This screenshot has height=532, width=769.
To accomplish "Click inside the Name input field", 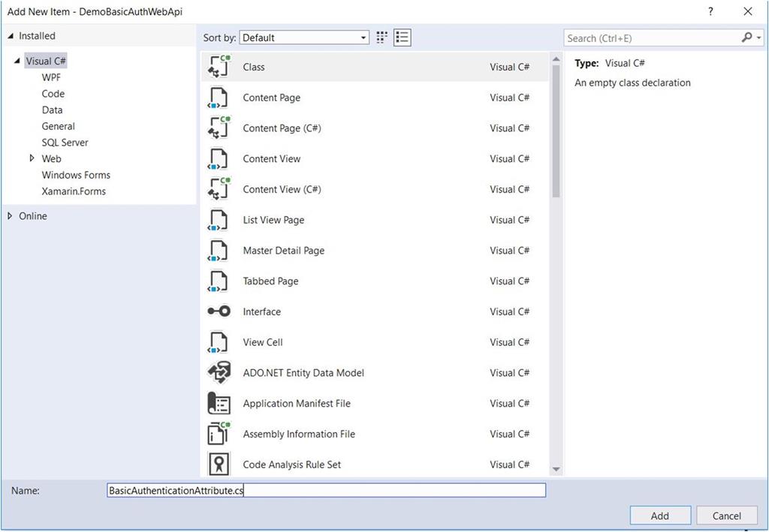I will (x=327, y=490).
